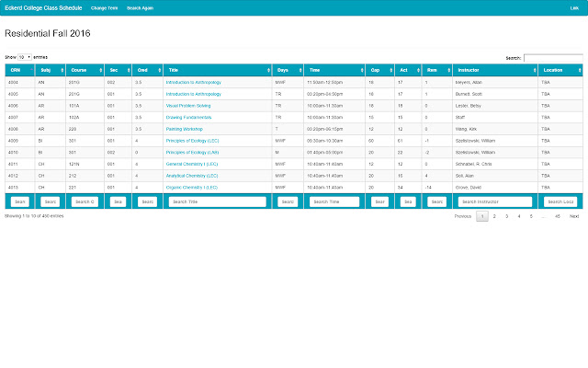Sort table by Course column header
The width and height of the screenshot is (588, 368).
tap(85, 70)
